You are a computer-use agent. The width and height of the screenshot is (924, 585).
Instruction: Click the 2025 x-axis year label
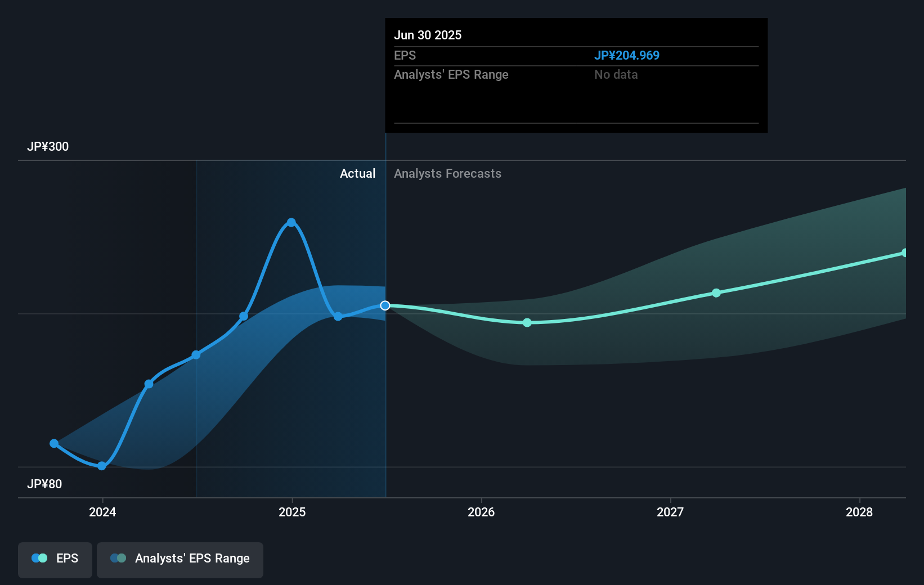292,512
